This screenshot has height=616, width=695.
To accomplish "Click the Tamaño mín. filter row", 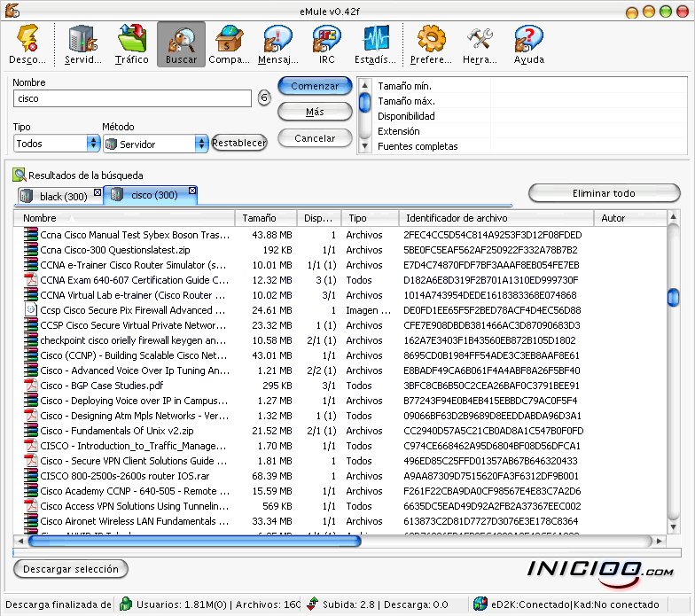I will [530, 86].
